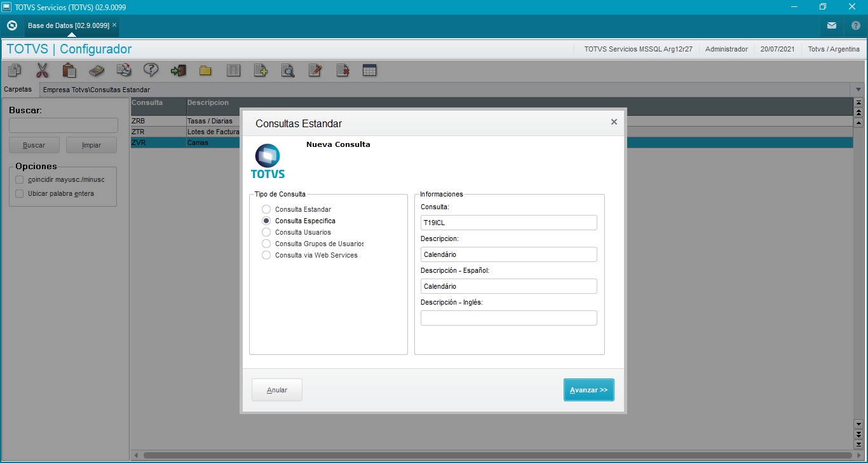Click the Avanzar >> button
The height and width of the screenshot is (463, 868).
point(589,390)
